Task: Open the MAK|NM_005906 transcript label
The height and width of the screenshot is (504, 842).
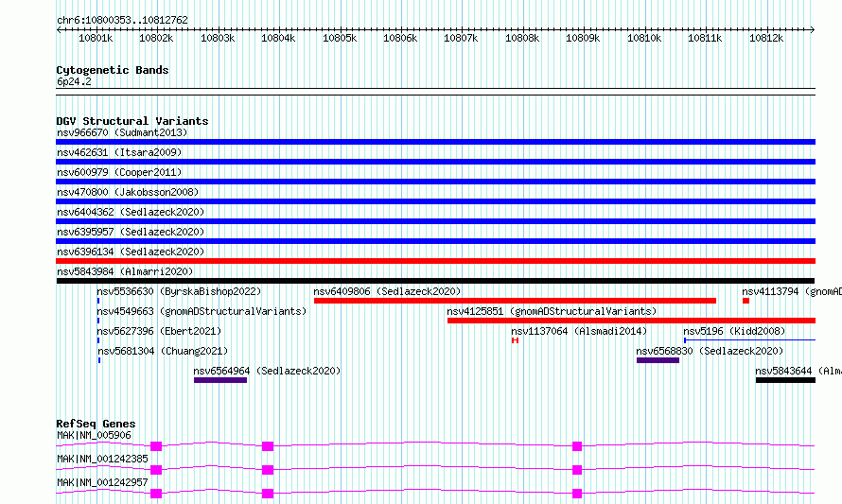Action: 94,435
